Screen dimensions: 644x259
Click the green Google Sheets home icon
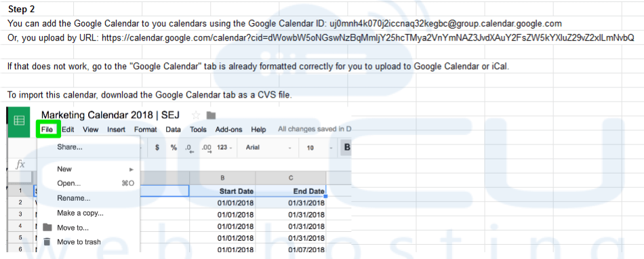pos(19,121)
